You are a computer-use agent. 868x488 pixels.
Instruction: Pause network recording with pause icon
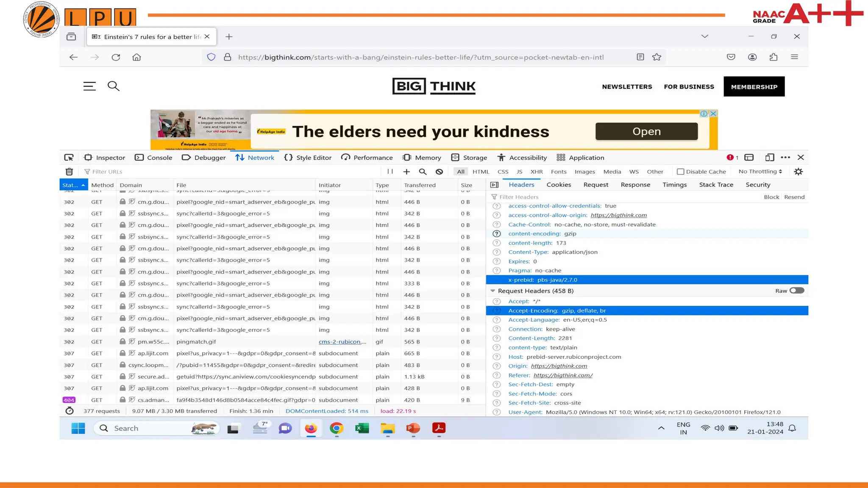(x=390, y=172)
